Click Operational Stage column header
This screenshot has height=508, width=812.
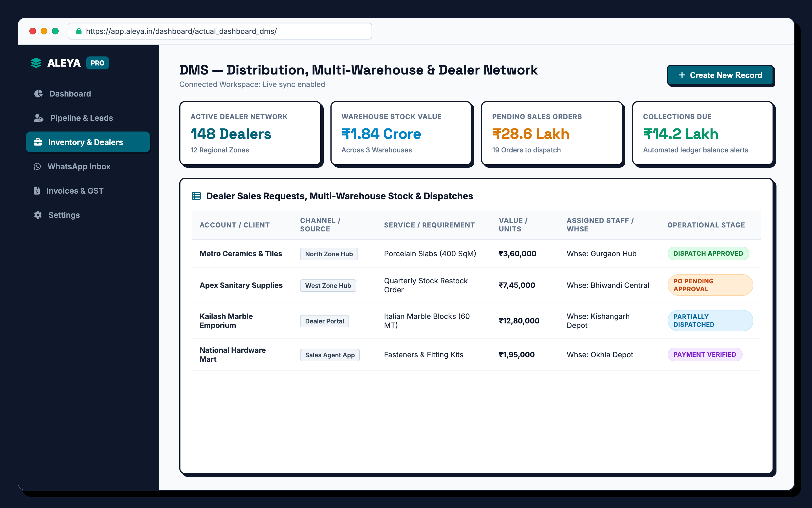(706, 225)
